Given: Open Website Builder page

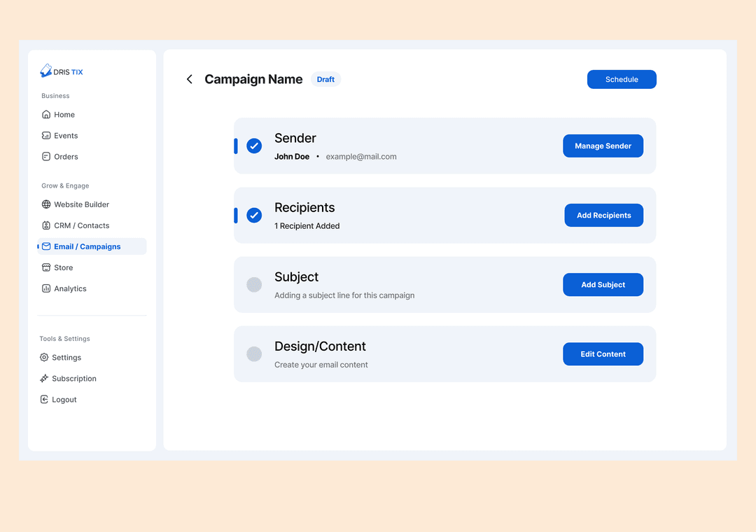Looking at the screenshot, I should point(92,204).
